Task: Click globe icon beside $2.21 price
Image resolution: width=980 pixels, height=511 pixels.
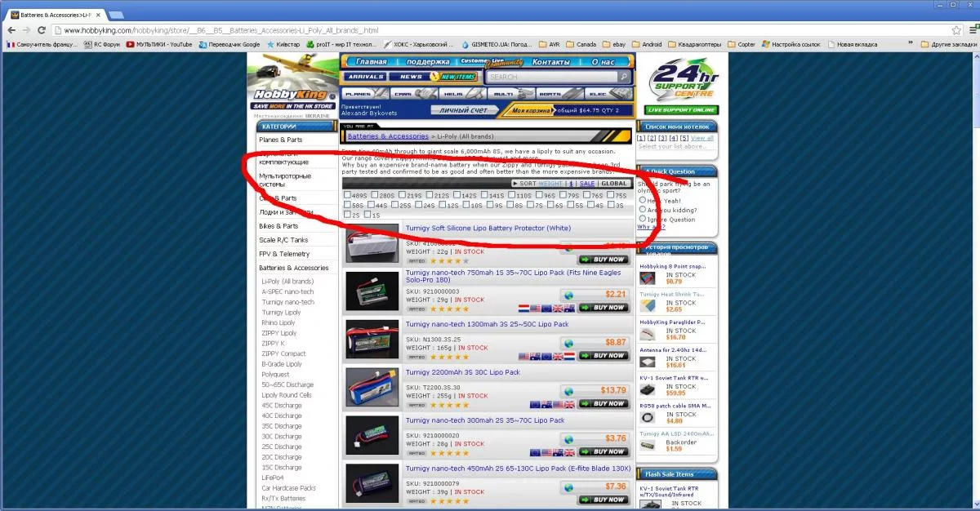Action: pyautogui.click(x=568, y=295)
